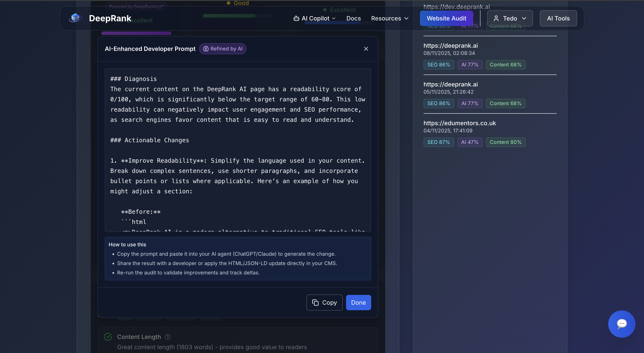This screenshot has height=353, width=644.
Task: Click the person icon in the Tedo button
Action: pos(496,18)
